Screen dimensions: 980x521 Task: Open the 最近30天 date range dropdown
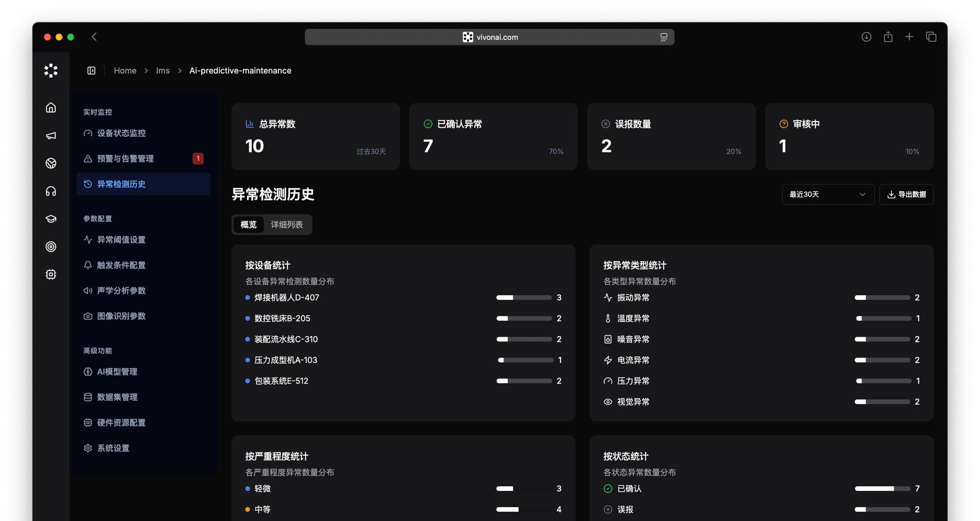pos(827,194)
